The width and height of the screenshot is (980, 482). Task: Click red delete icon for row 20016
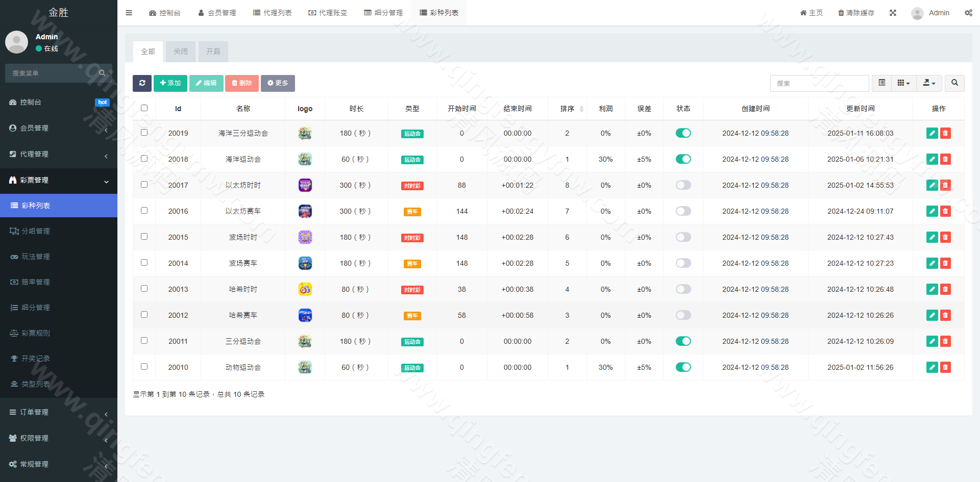(x=945, y=211)
